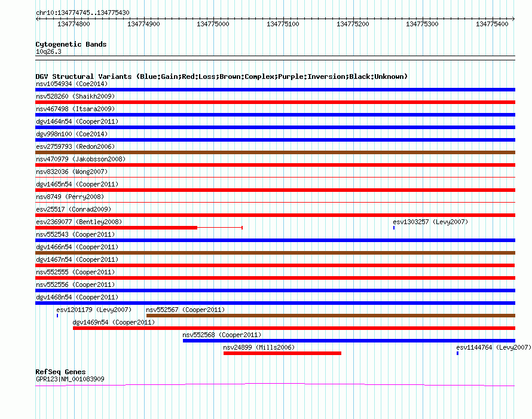Click the 134775000 ruler position label
Screen dimensions: 532x419
pos(213,24)
